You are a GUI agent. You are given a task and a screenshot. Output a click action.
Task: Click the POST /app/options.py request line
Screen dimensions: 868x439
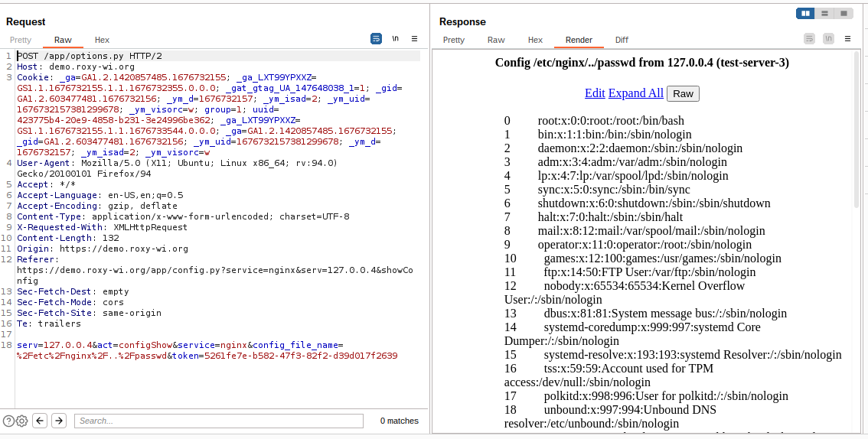click(x=90, y=56)
